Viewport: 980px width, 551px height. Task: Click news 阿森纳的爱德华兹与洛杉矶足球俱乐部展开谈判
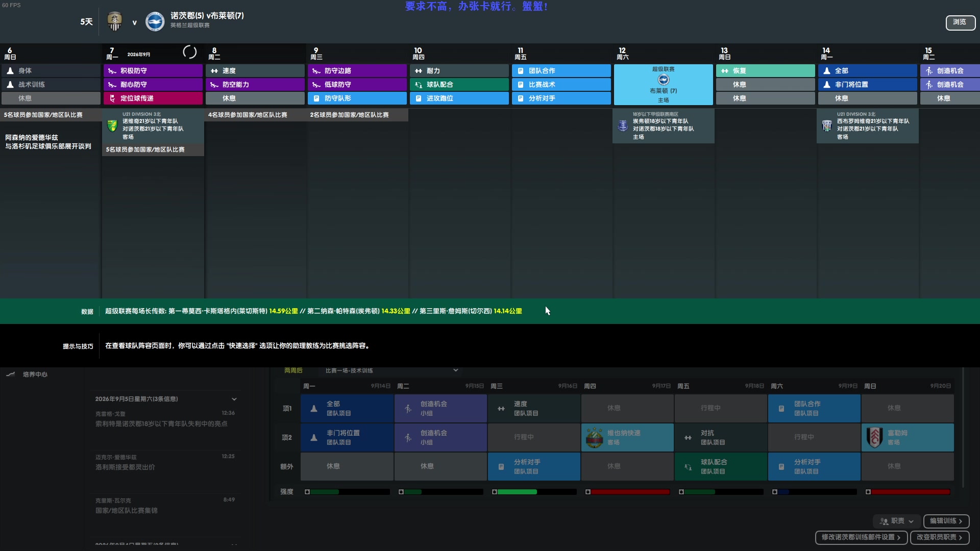48,142
